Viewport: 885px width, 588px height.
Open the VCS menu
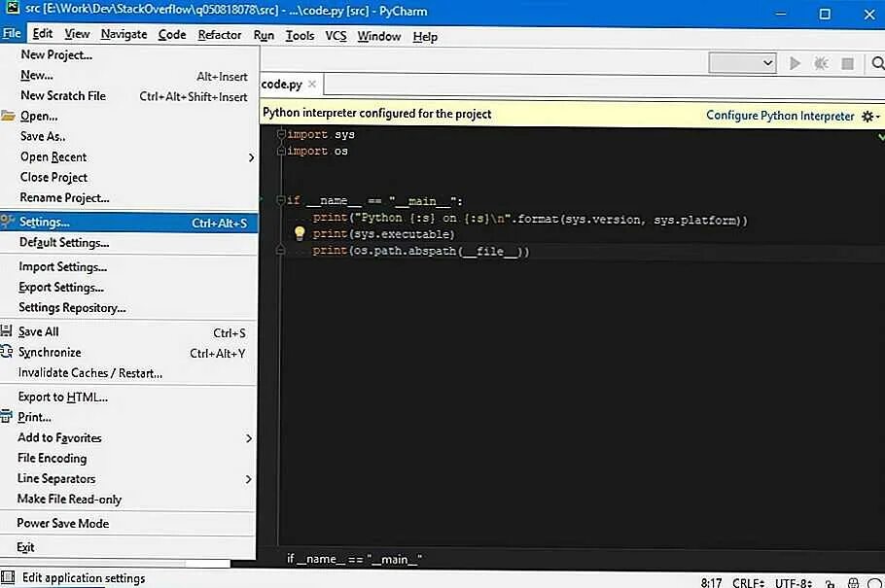coord(336,36)
